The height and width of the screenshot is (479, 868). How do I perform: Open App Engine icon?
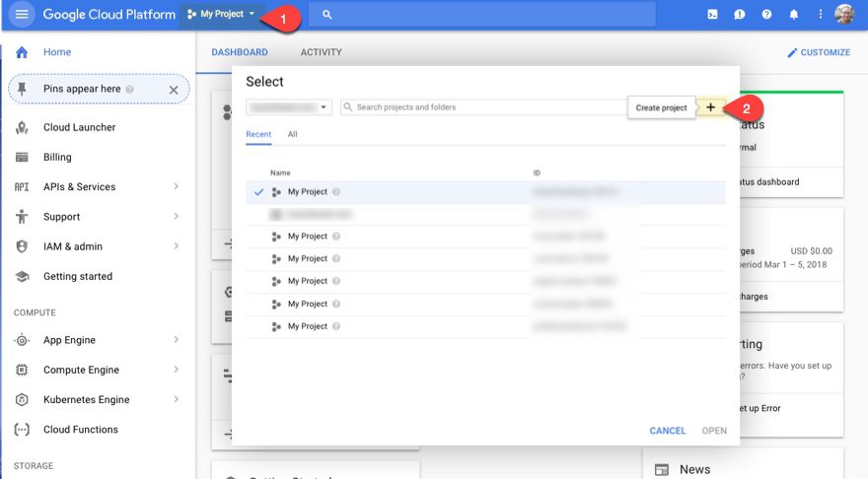pos(22,340)
